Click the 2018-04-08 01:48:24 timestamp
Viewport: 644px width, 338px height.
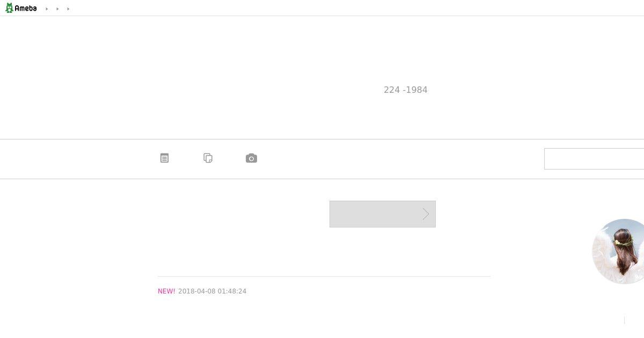tap(213, 291)
